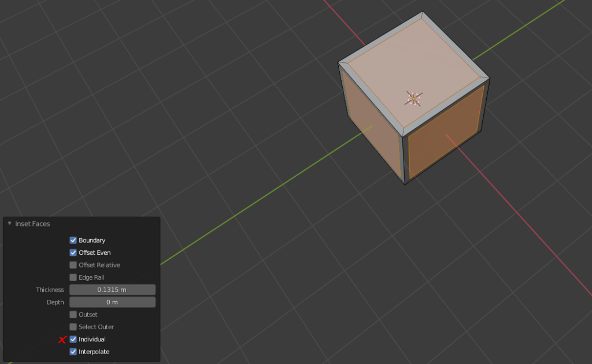This screenshot has height=364, width=592.
Task: Uncheck the Boundary checkbox
Action: (x=73, y=240)
